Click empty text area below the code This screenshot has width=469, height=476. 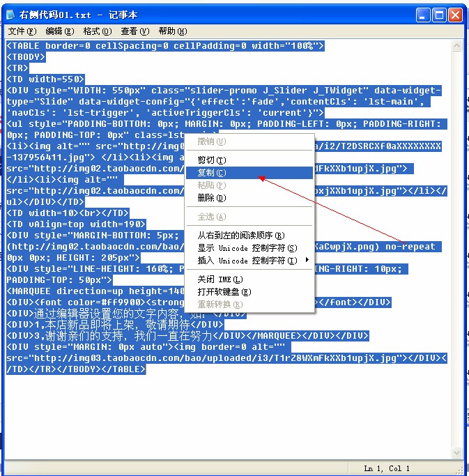228,416
